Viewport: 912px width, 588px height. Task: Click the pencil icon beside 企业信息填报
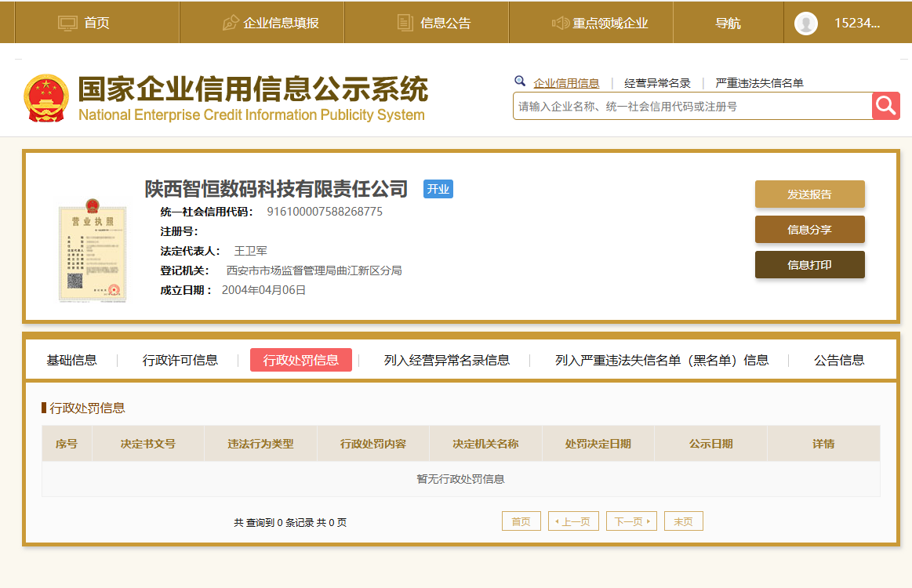[x=231, y=24]
